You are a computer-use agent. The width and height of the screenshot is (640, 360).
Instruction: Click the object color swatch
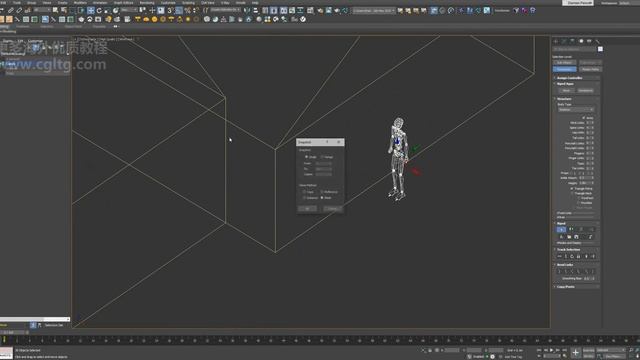pos(600,49)
